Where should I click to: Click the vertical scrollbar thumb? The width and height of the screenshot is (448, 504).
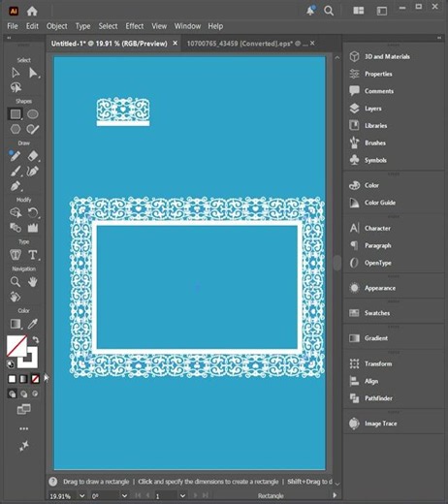click(x=337, y=263)
